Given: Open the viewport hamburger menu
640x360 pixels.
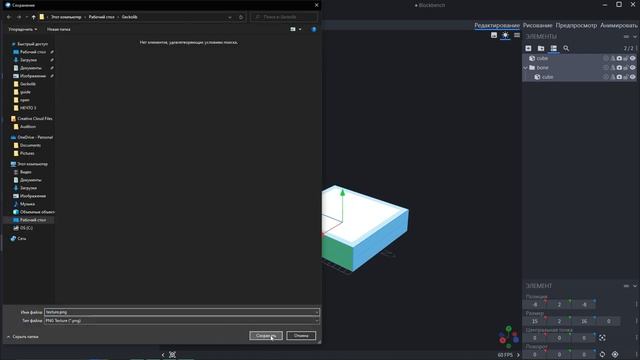Looking at the screenshot, I should tap(517, 35).
